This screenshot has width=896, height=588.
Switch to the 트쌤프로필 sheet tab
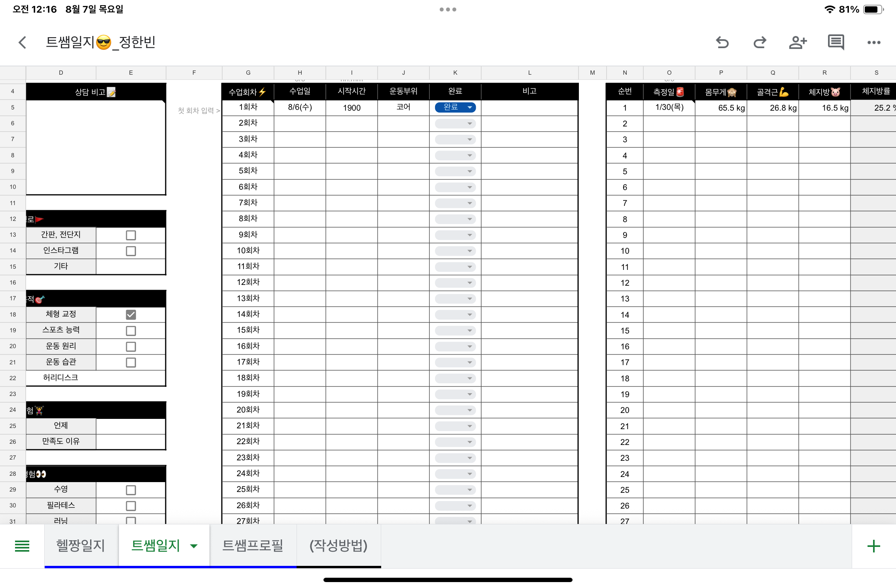[253, 546]
